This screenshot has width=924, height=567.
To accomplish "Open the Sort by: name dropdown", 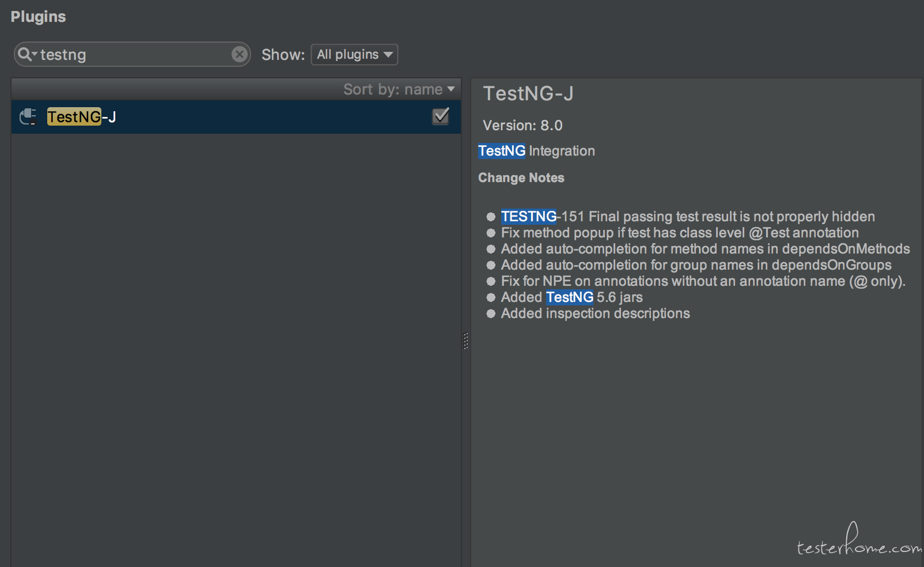I will tap(399, 89).
